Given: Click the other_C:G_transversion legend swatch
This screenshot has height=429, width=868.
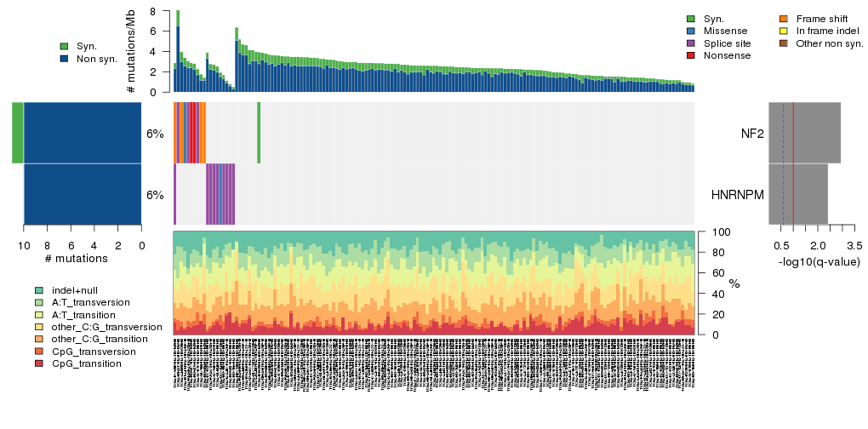Looking at the screenshot, I should 38,327.
